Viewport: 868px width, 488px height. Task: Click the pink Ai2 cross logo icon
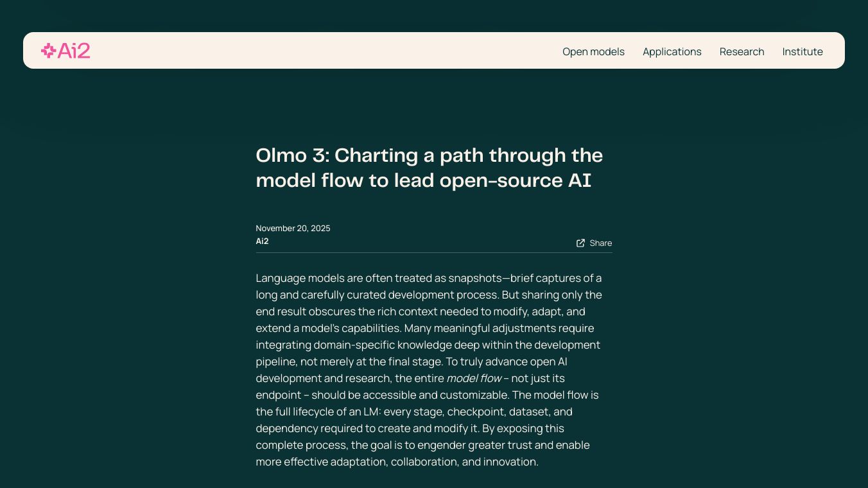[48, 51]
